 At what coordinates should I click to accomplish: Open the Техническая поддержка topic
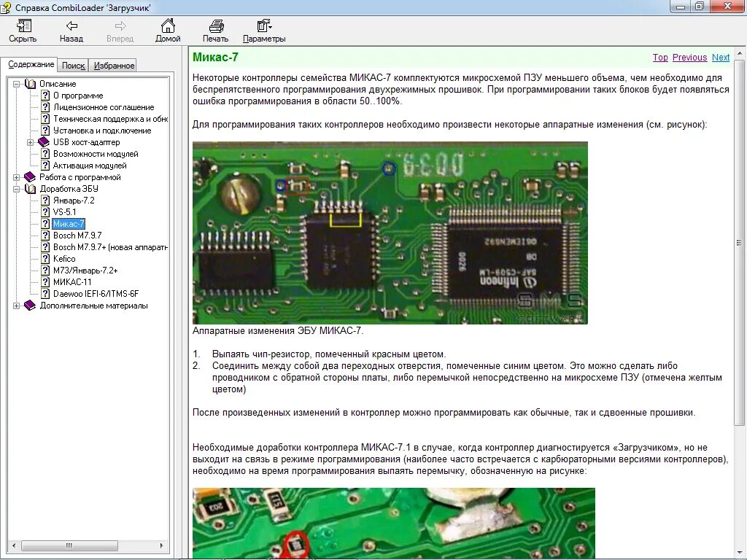pyautogui.click(x=110, y=119)
